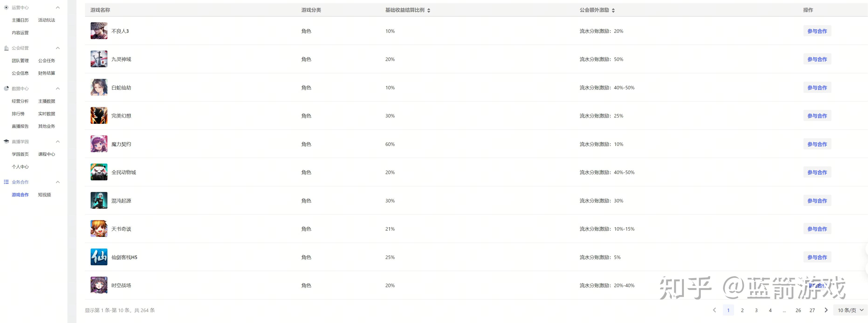Image resolution: width=868 pixels, height=323 pixels.
Task: Select 短视频 under 业务合作
Action: coord(45,195)
